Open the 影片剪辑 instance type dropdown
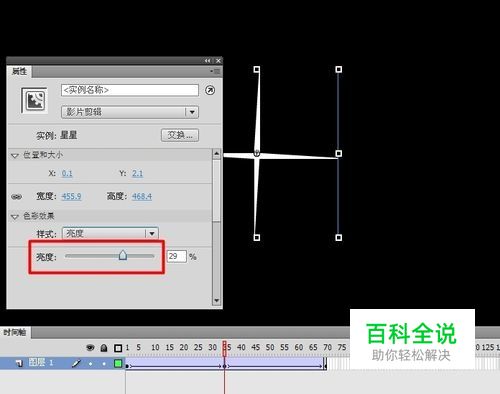The width and height of the screenshot is (500, 394). [x=130, y=112]
